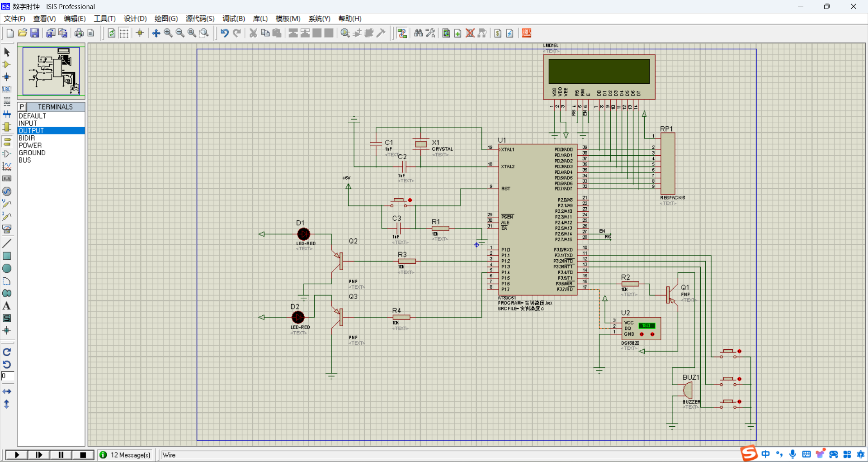The width and height of the screenshot is (868, 462).
Task: Open Generator mode
Action: click(x=7, y=191)
